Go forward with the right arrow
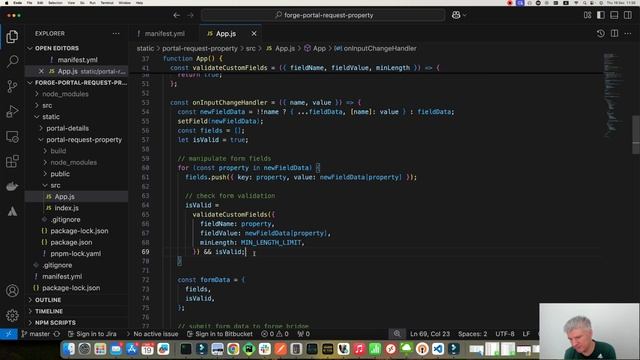The height and width of the screenshot is (360, 640). click(190, 15)
